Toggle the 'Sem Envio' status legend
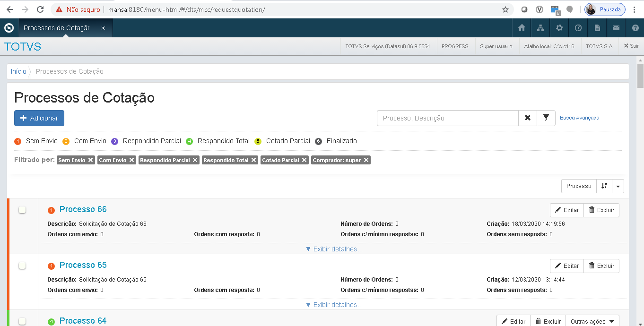This screenshot has width=644, height=326. (36, 141)
